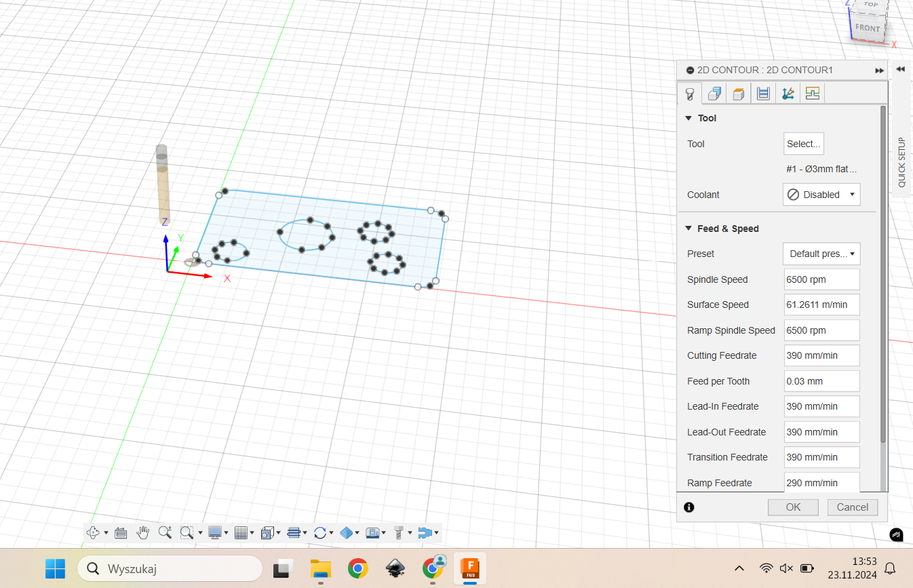Choose the Zoom Window tool with dashed box
Screen dimensions: 913x588
tap(187, 532)
